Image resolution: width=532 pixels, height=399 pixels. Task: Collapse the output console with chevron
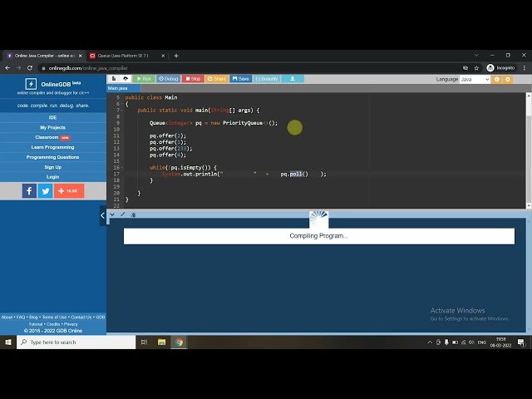click(x=112, y=214)
